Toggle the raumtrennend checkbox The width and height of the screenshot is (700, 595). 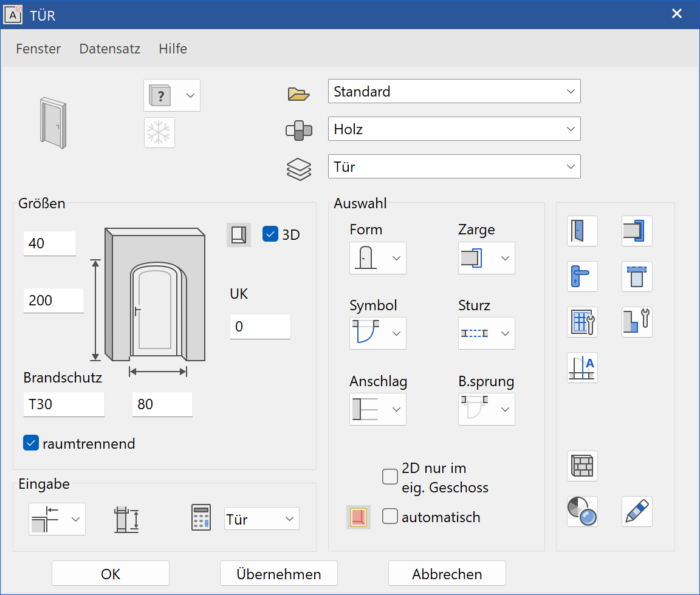31,443
